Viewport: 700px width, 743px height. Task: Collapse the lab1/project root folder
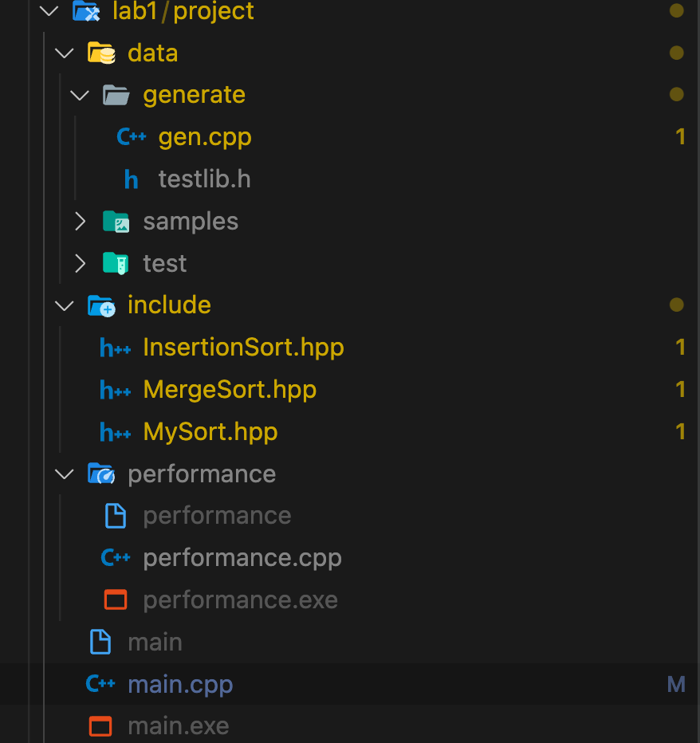click(49, 10)
